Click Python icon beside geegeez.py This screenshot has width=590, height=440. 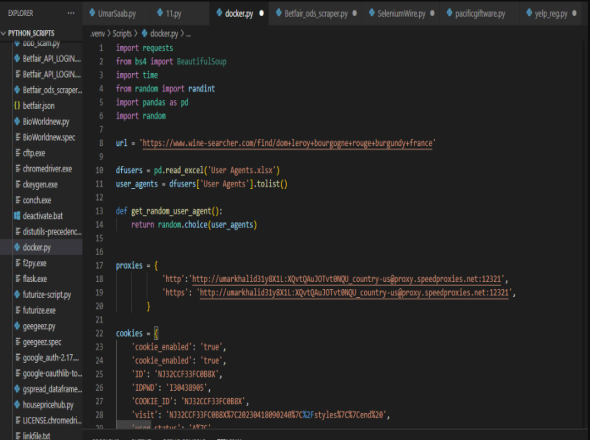point(17,326)
